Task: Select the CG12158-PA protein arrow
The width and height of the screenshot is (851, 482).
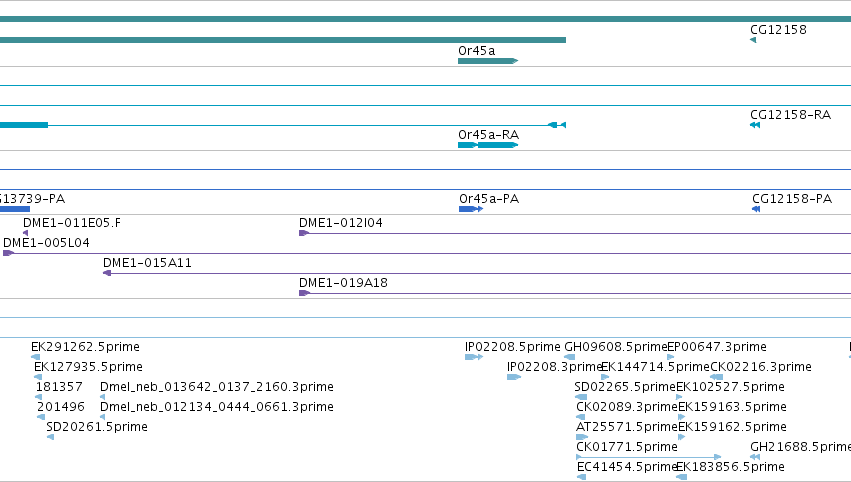Action: (x=756, y=209)
